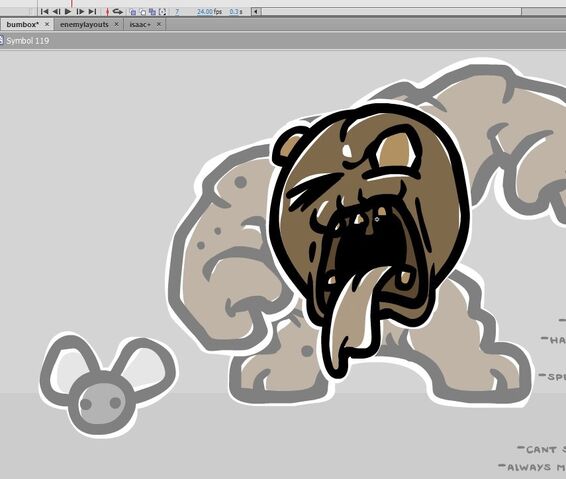Click the current frame number 7
The image size is (566, 479).
(x=177, y=12)
